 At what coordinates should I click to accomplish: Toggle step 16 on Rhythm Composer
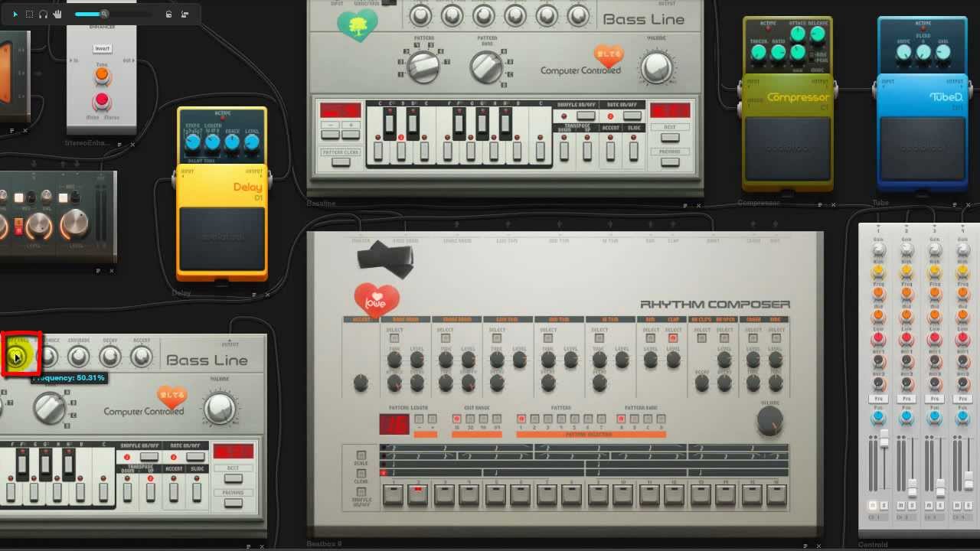tap(776, 494)
